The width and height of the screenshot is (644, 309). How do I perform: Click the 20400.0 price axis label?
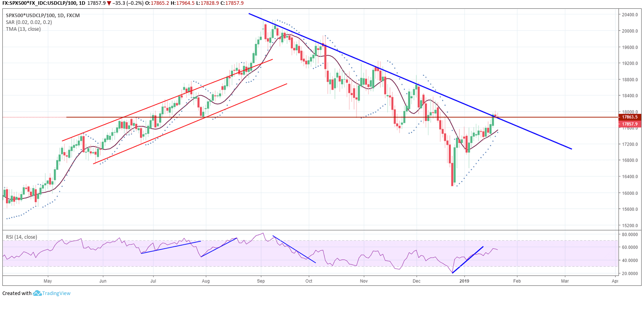[630, 15]
